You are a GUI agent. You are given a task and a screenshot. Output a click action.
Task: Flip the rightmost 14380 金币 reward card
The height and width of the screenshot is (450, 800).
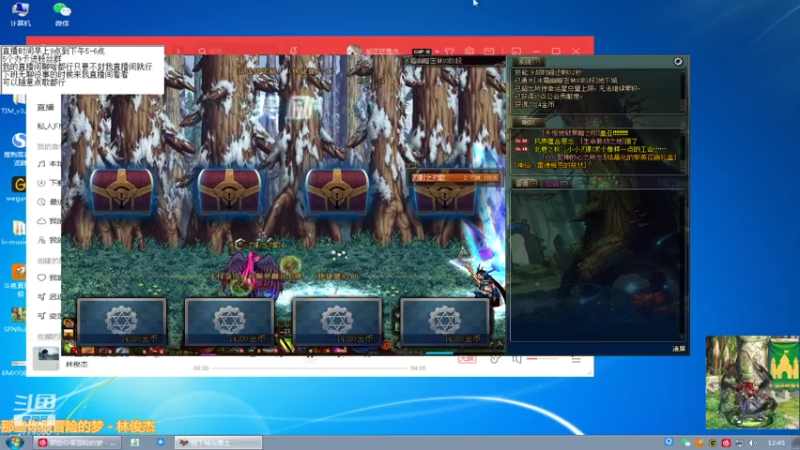[x=445, y=322]
